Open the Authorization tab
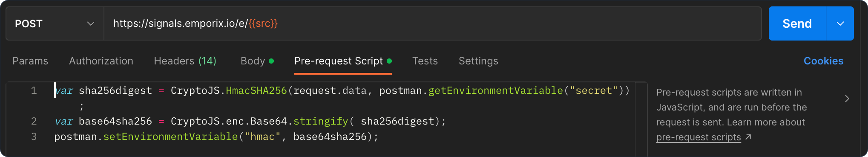The image size is (868, 157). pyautogui.click(x=101, y=61)
